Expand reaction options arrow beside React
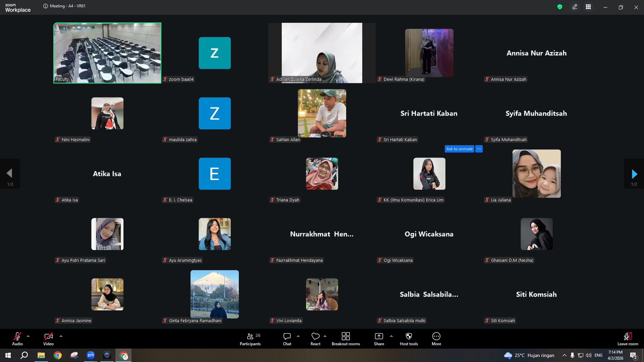Viewport: 644px width, 362px height. pyautogui.click(x=325, y=336)
